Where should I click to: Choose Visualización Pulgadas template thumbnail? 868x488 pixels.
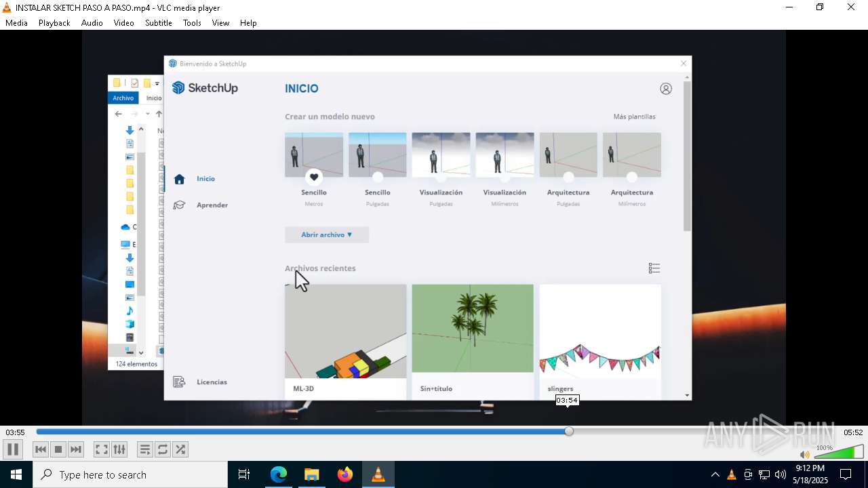(441, 155)
